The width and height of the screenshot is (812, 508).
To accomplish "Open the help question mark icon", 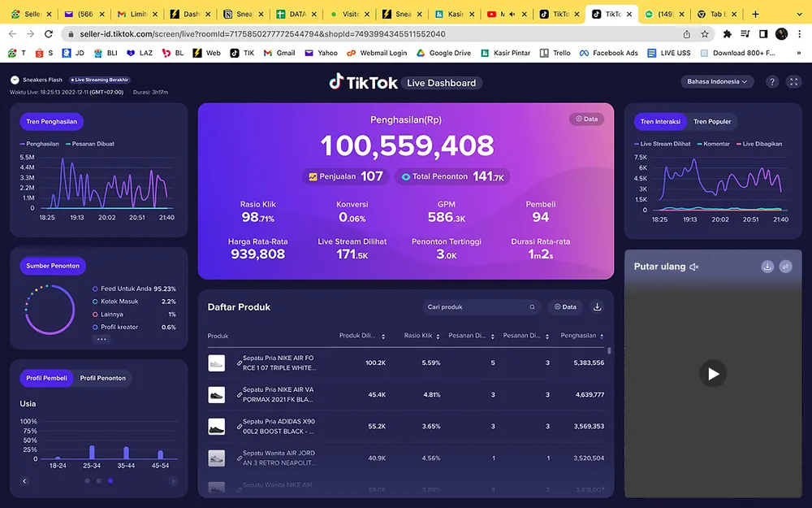I will point(772,82).
